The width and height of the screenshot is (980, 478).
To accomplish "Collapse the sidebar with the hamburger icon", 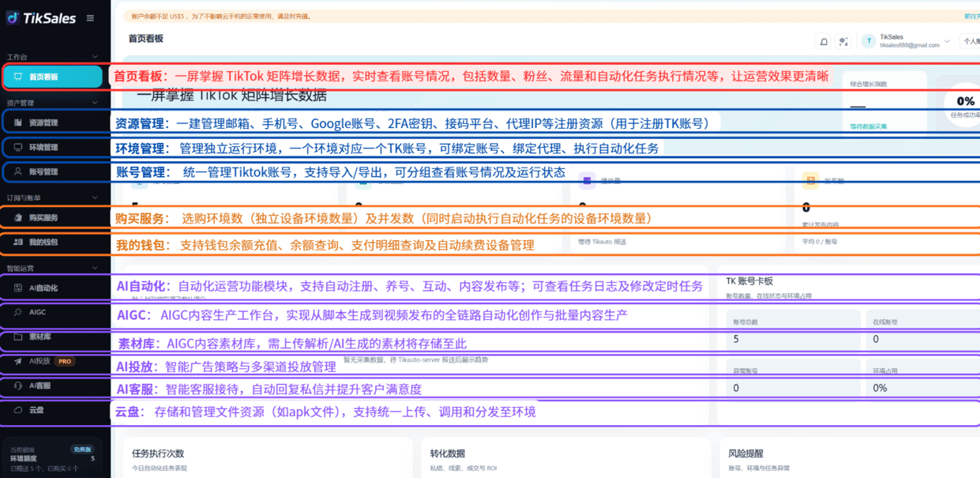I will (90, 18).
